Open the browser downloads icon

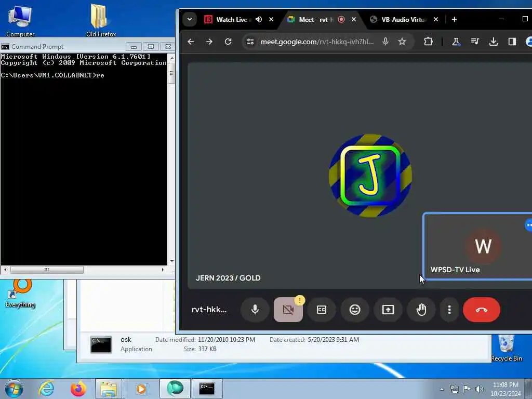tap(494, 42)
